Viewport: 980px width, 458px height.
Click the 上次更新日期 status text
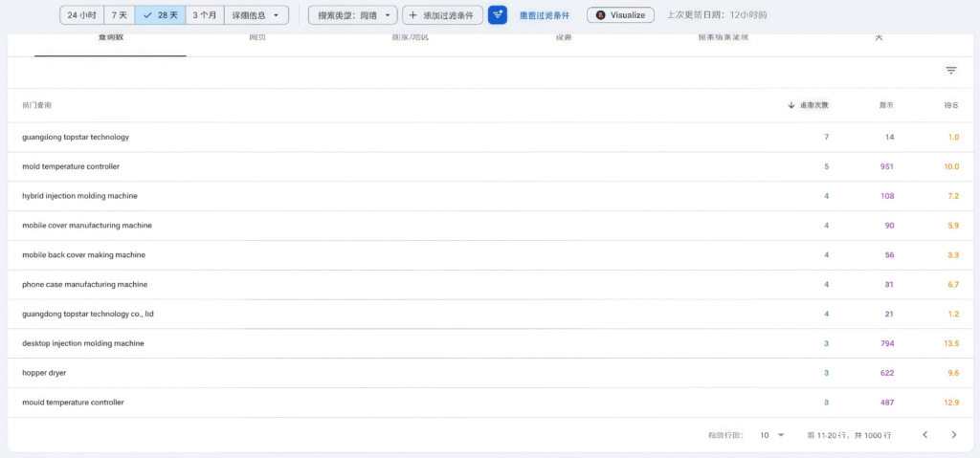(717, 15)
